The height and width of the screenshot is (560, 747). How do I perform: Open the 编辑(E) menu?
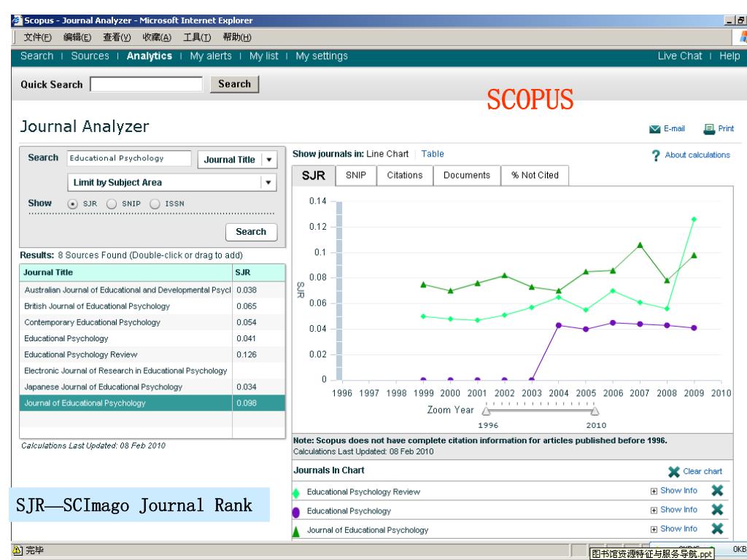[77, 37]
